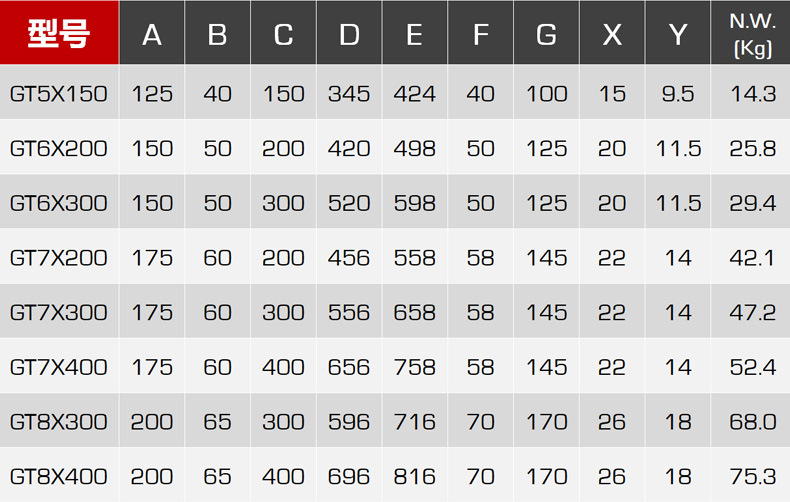Select the 42.1 weight value
Viewport: 790px width, 502px height.
coord(753,258)
